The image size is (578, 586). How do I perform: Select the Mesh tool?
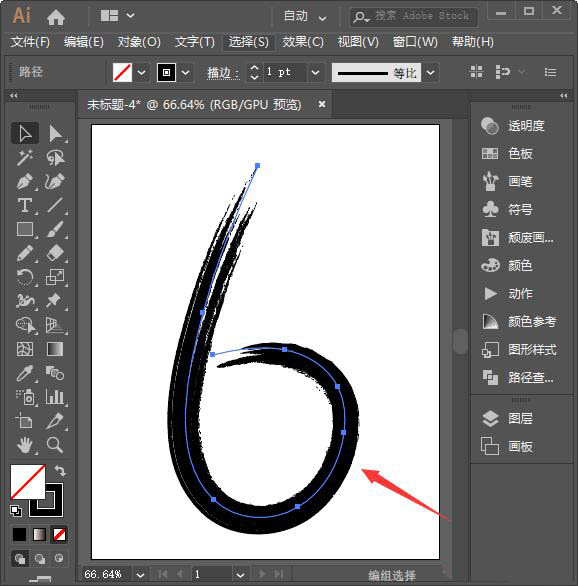pos(25,349)
